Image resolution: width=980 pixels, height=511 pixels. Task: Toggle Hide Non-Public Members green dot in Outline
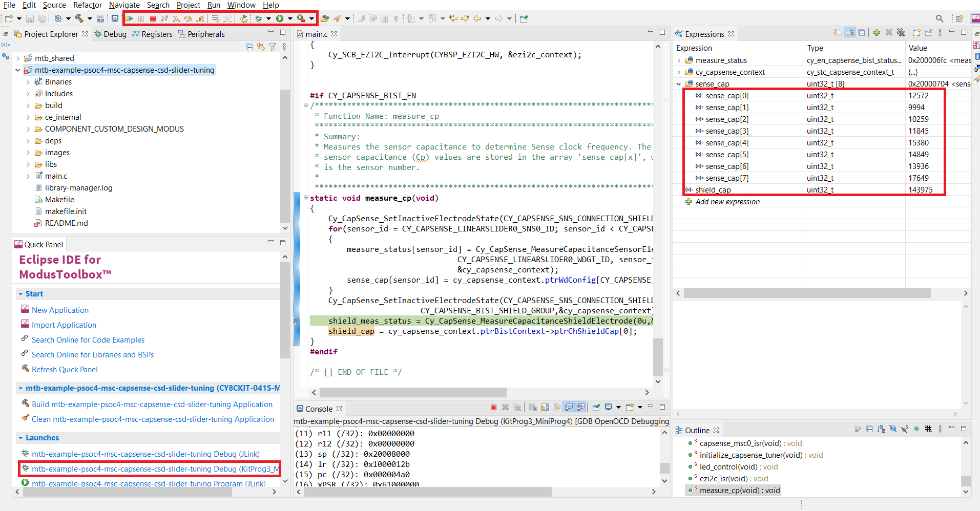(916, 429)
